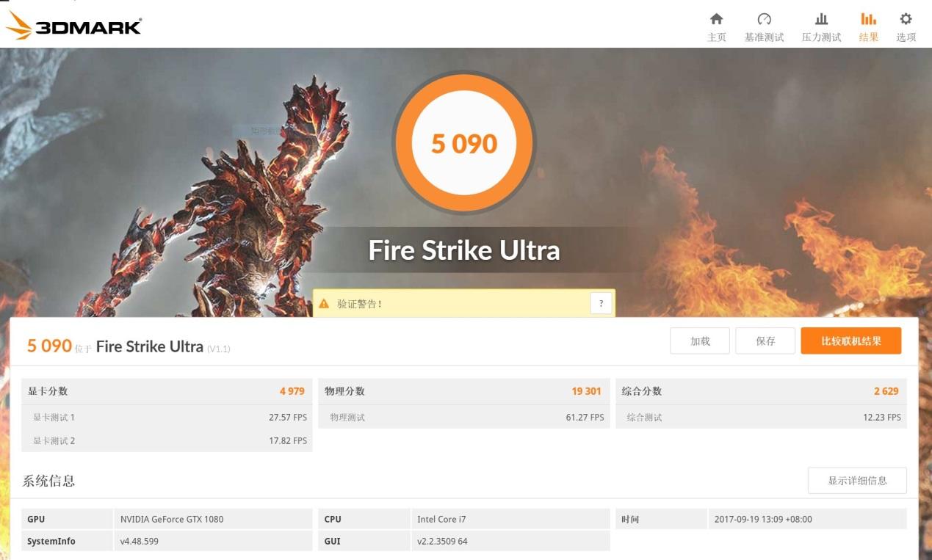Click the 5 090 score circle
The width and height of the screenshot is (932, 560).
[x=464, y=143]
